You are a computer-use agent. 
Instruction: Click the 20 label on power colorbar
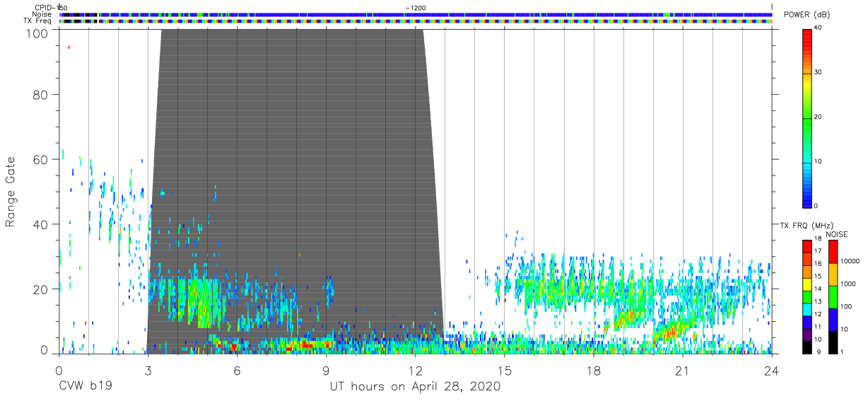[x=818, y=117]
